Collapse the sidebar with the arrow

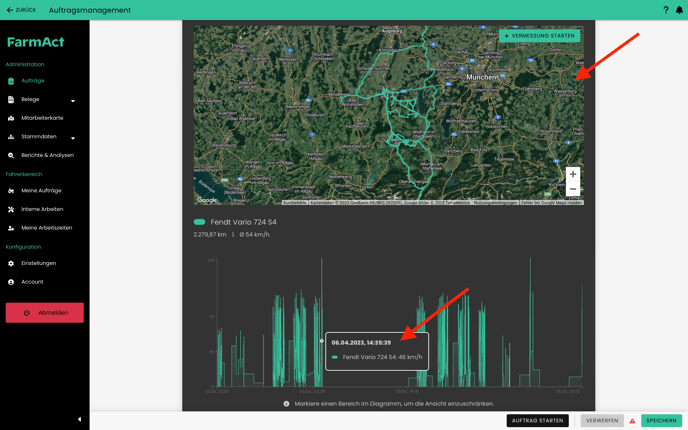coord(79,419)
